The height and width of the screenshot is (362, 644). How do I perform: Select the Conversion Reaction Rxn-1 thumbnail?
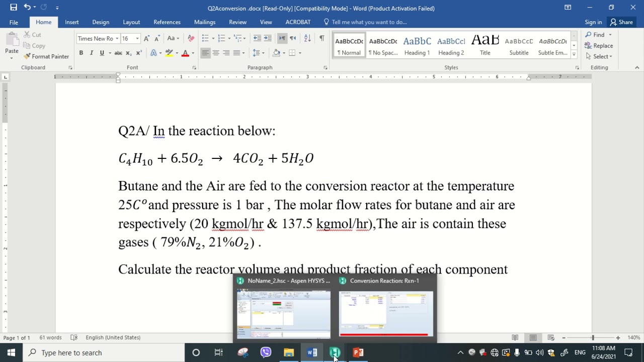point(386,313)
